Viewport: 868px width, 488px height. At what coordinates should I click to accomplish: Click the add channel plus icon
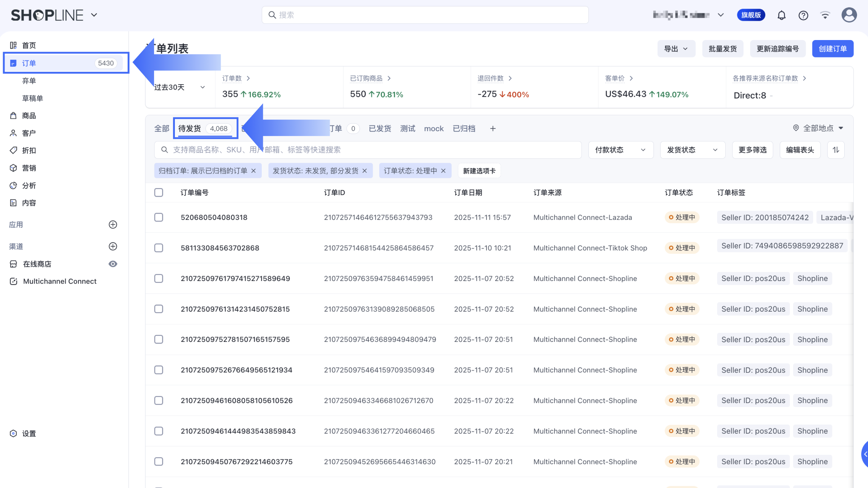click(113, 246)
